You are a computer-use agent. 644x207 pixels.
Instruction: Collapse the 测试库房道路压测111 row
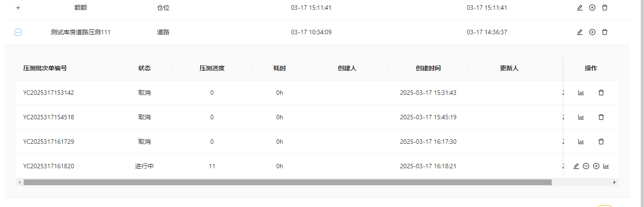pyautogui.click(x=18, y=32)
